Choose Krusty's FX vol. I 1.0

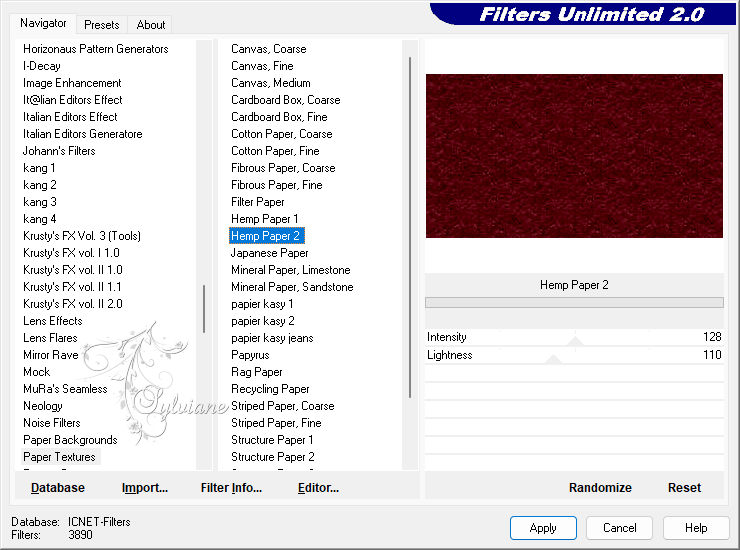[x=71, y=253]
